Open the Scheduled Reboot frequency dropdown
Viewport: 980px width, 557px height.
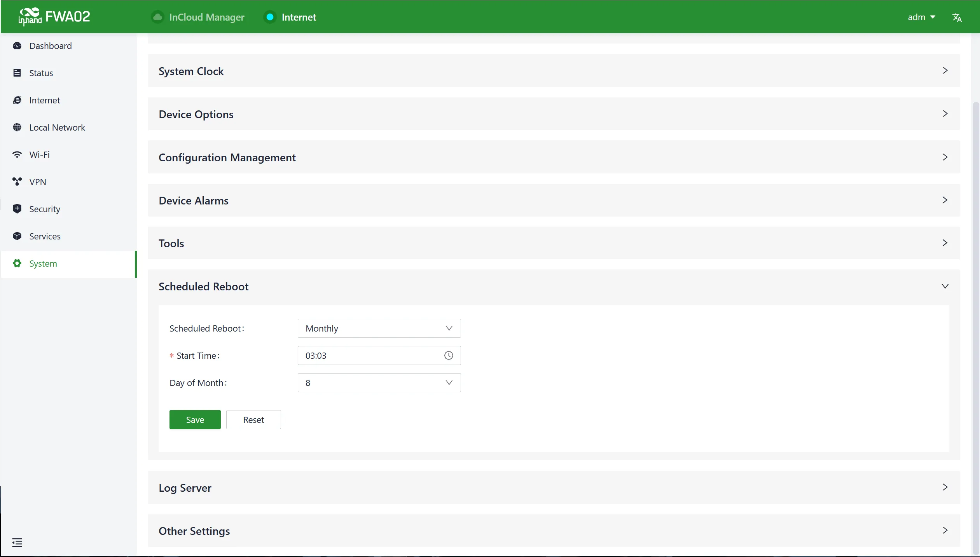pos(379,328)
